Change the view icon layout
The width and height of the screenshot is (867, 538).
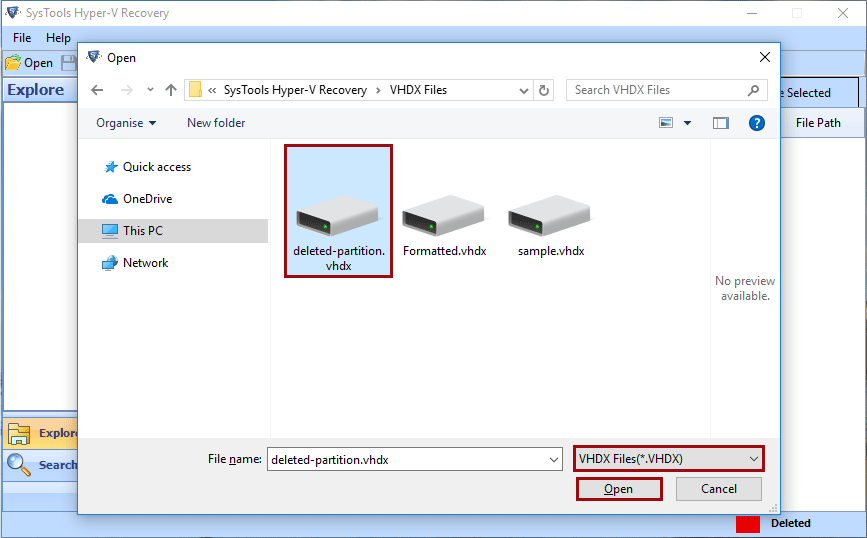(666, 123)
